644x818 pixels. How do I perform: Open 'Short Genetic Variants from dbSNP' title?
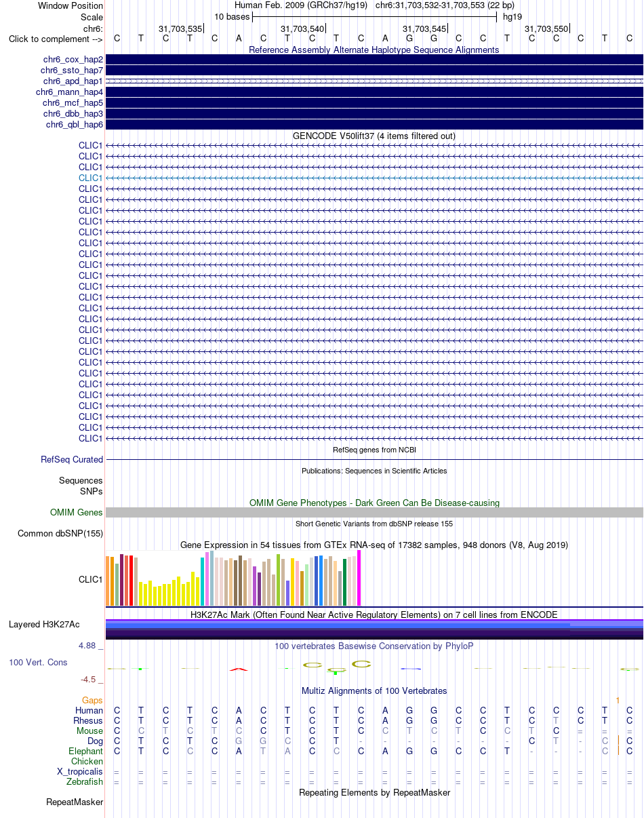tap(374, 524)
